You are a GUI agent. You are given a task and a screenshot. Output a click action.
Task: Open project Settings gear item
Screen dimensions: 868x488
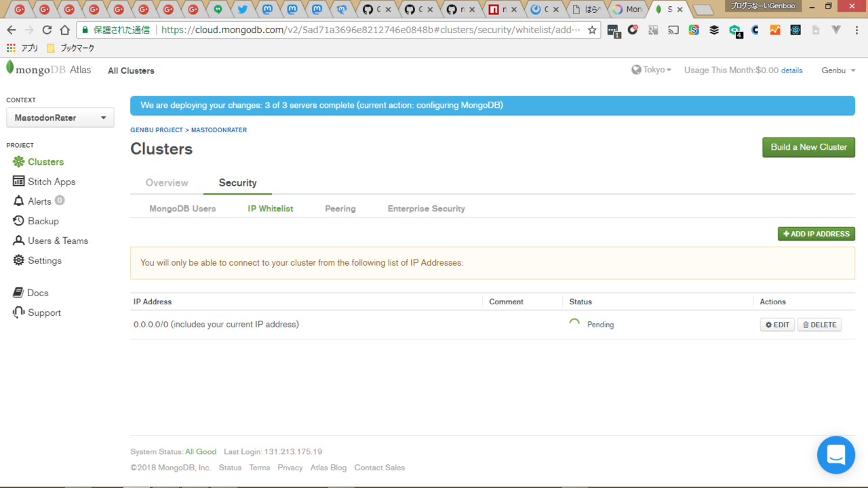click(x=44, y=260)
